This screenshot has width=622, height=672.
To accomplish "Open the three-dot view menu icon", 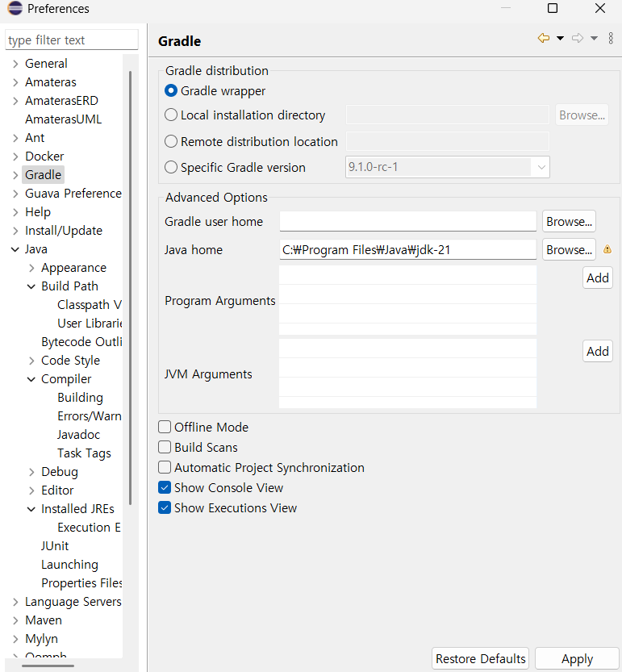I will coord(611,38).
